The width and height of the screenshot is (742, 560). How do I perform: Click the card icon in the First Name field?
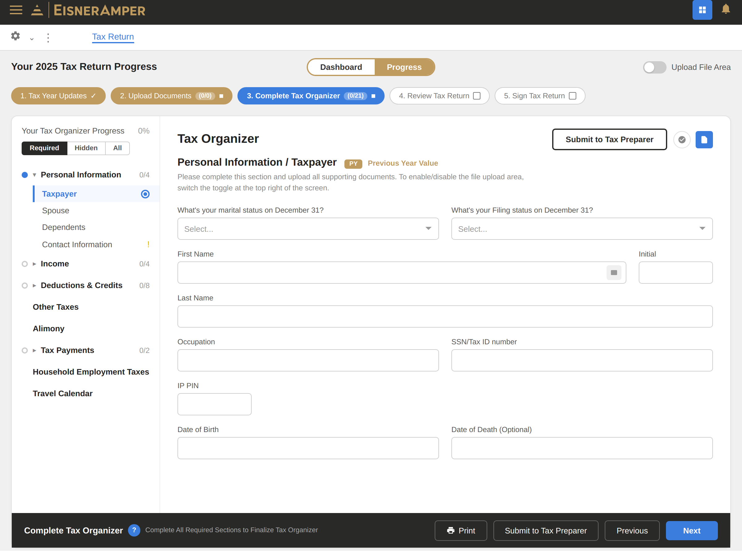(613, 273)
